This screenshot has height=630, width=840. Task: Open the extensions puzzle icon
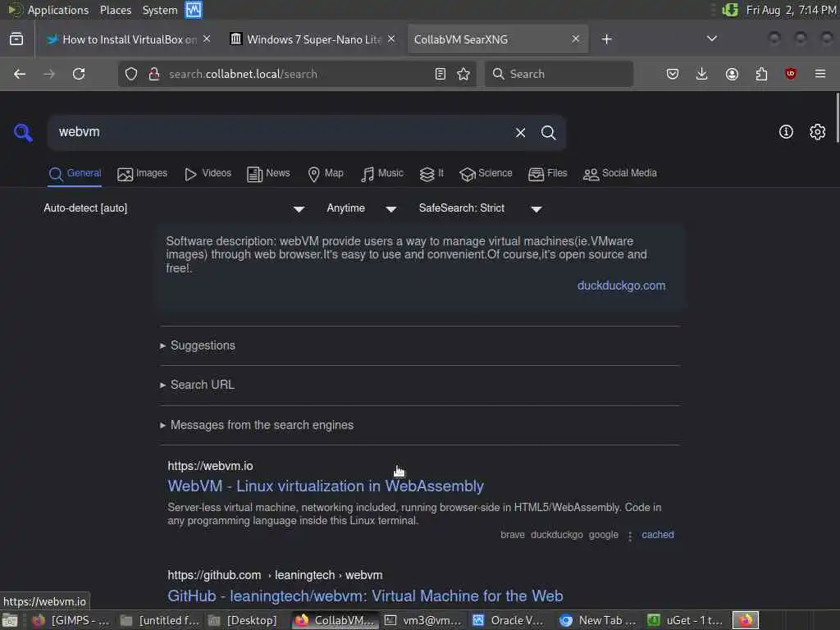point(761,74)
